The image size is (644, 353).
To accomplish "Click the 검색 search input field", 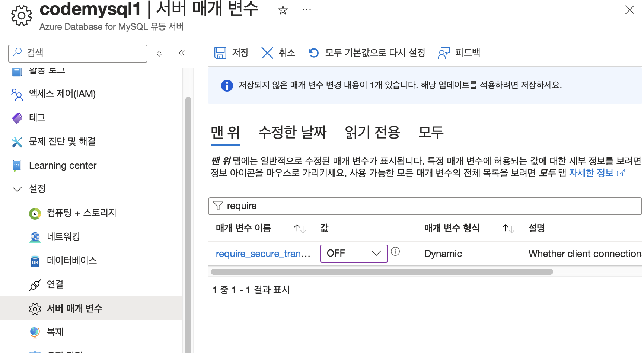I will [78, 53].
